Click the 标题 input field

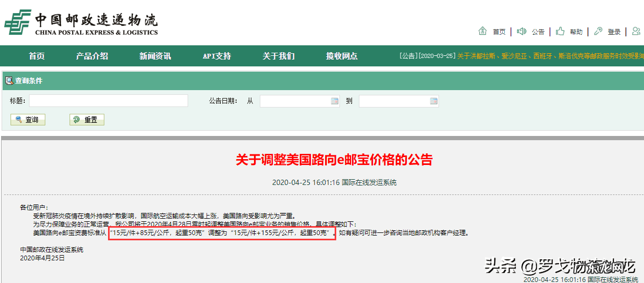coord(109,101)
